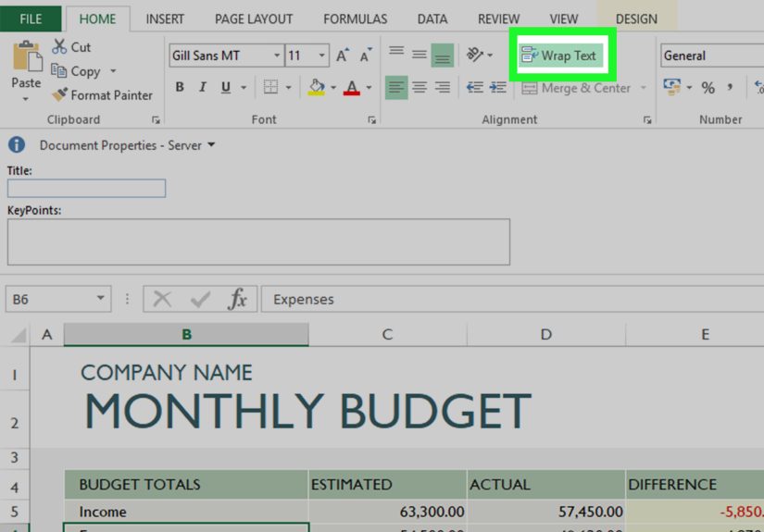764x532 pixels.
Task: Apply Comma Style format
Action: click(x=730, y=88)
